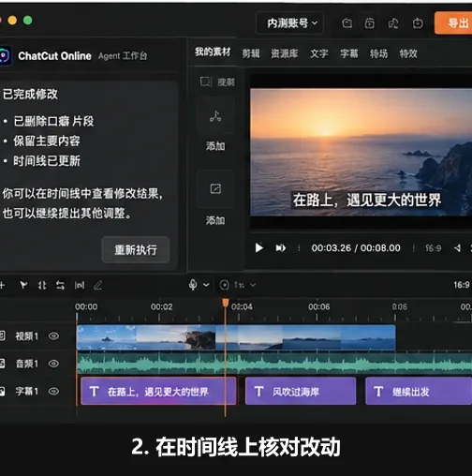Click the speaker volume icon in player
The height and width of the screenshot is (476, 472).
(458, 248)
